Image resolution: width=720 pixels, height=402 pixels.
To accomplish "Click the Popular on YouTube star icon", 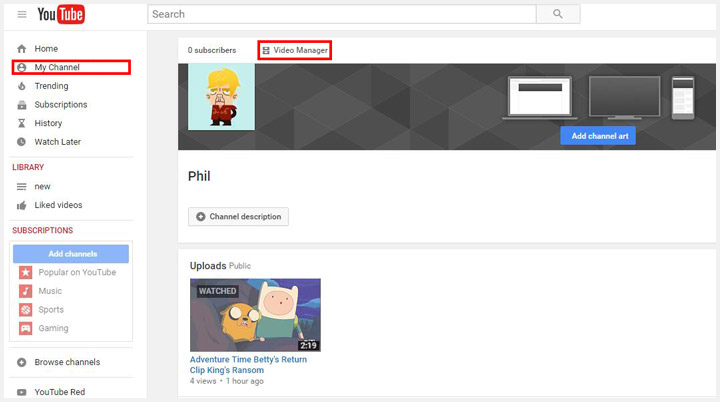I will pyautogui.click(x=26, y=272).
